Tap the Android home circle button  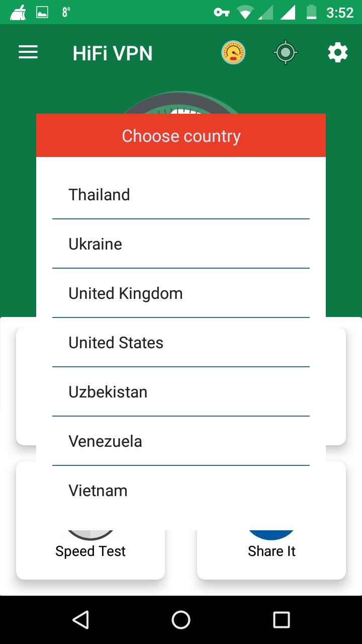click(181, 620)
